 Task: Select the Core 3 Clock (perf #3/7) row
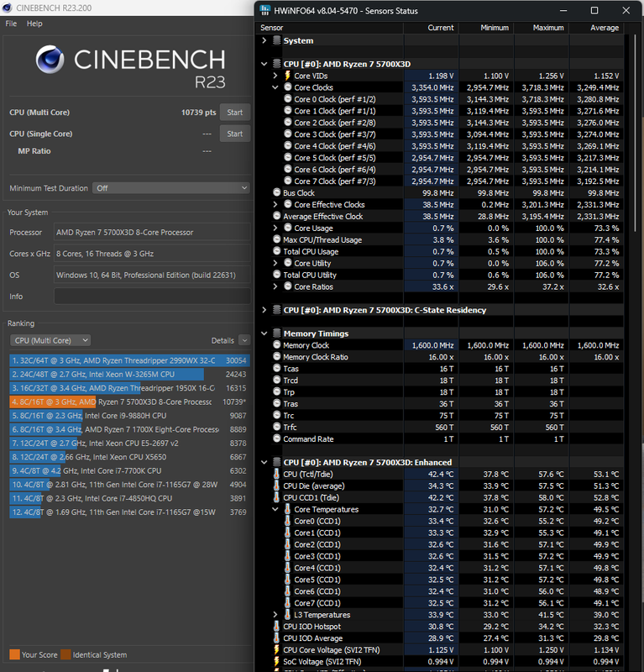tap(441, 134)
